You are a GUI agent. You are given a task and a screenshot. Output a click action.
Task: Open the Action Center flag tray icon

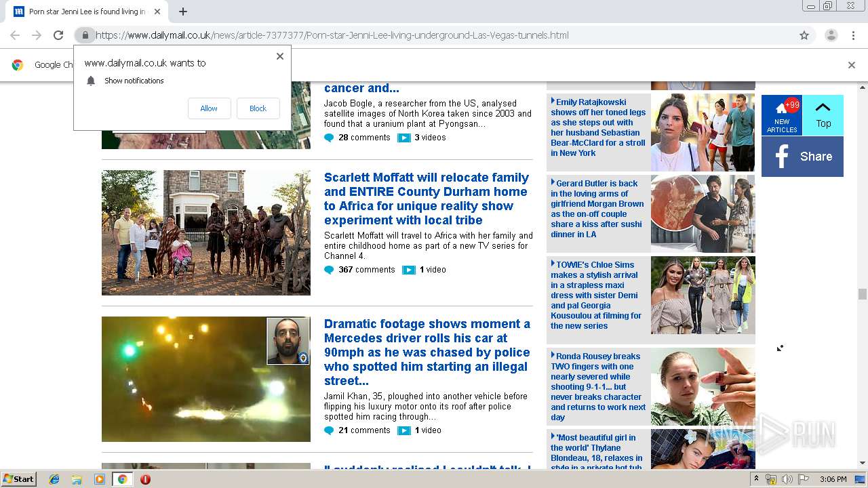[x=804, y=479]
